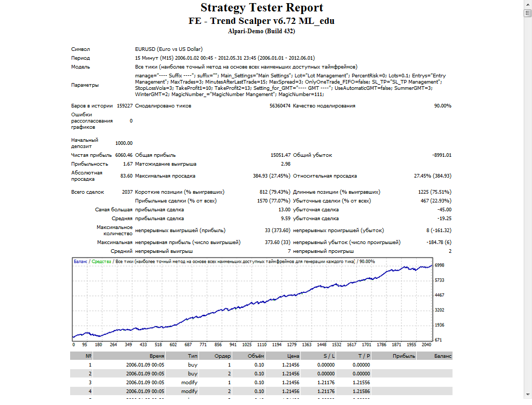Click the modelling quality value 90.00%
The width and height of the screenshot is (532, 405).
pyautogui.click(x=443, y=106)
